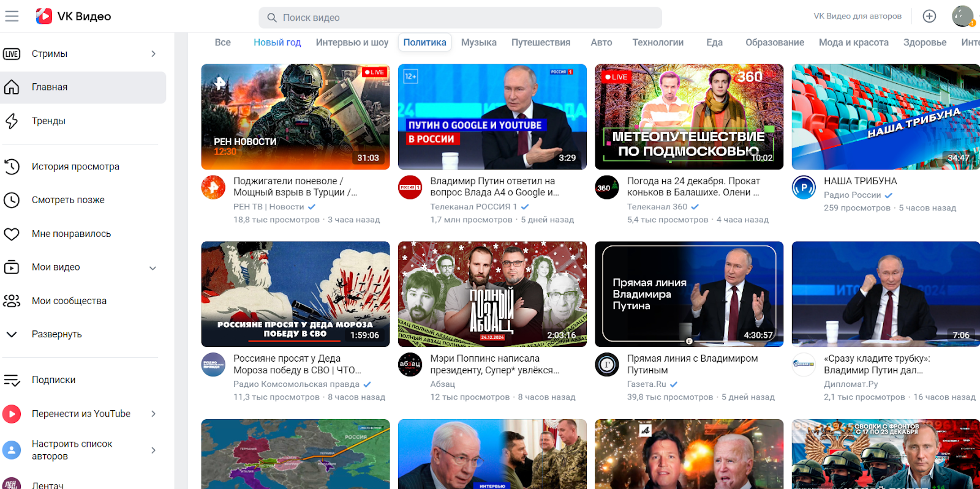980x489 pixels.
Task: Click the Главная home icon
Action: point(12,87)
